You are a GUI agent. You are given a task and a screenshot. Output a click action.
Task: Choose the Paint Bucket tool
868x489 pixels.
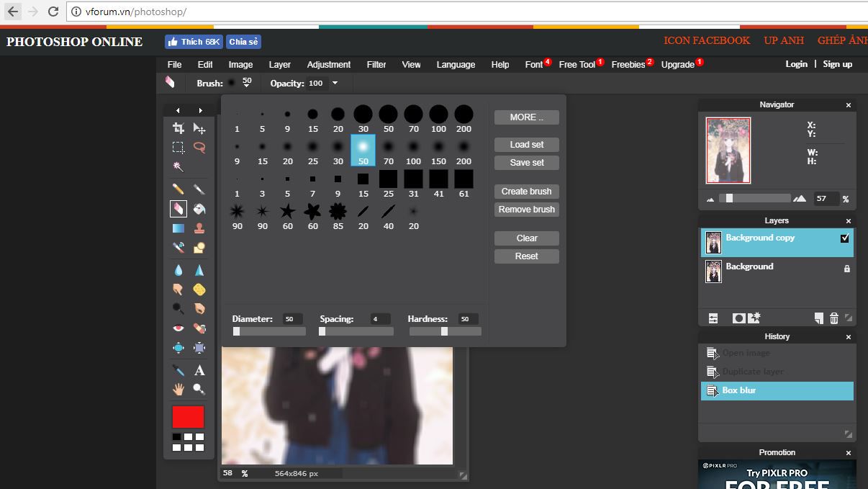coord(199,209)
